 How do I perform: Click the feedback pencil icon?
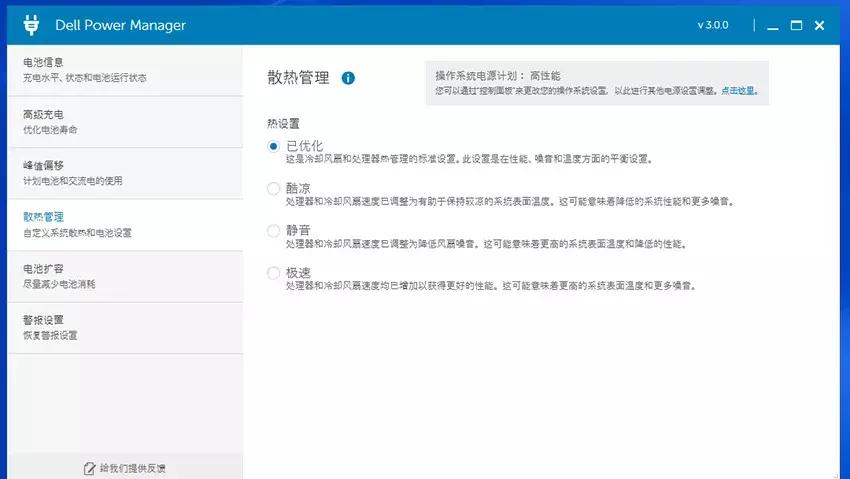click(x=89, y=468)
